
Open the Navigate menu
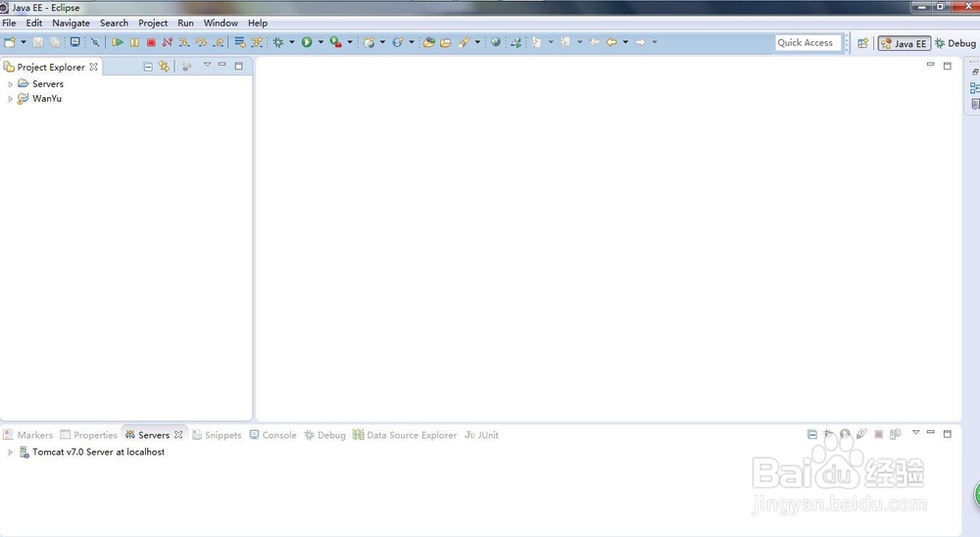(71, 24)
